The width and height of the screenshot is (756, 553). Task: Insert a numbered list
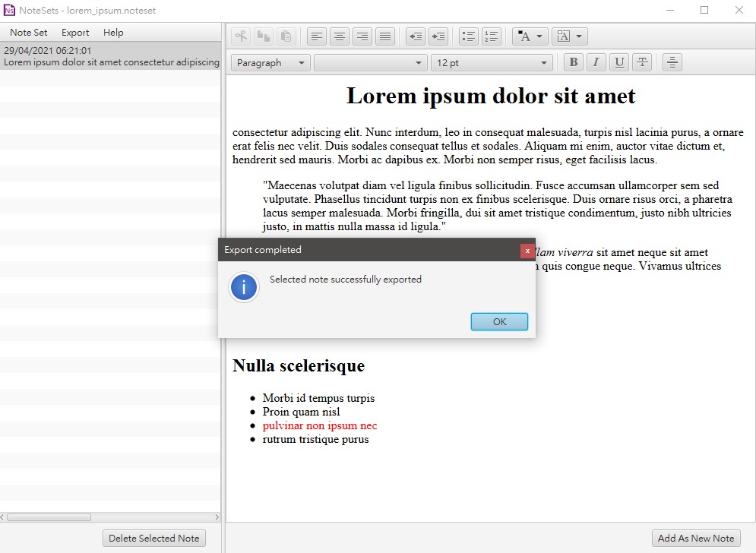(492, 36)
